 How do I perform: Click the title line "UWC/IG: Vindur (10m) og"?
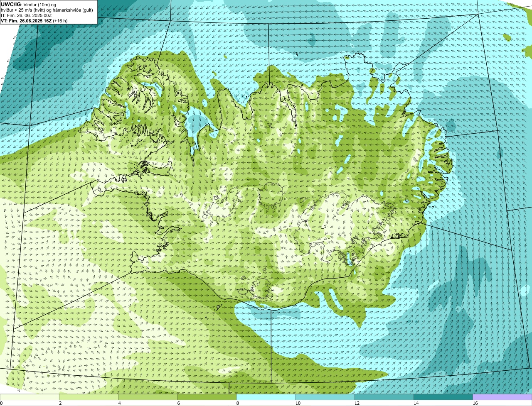[28, 5]
